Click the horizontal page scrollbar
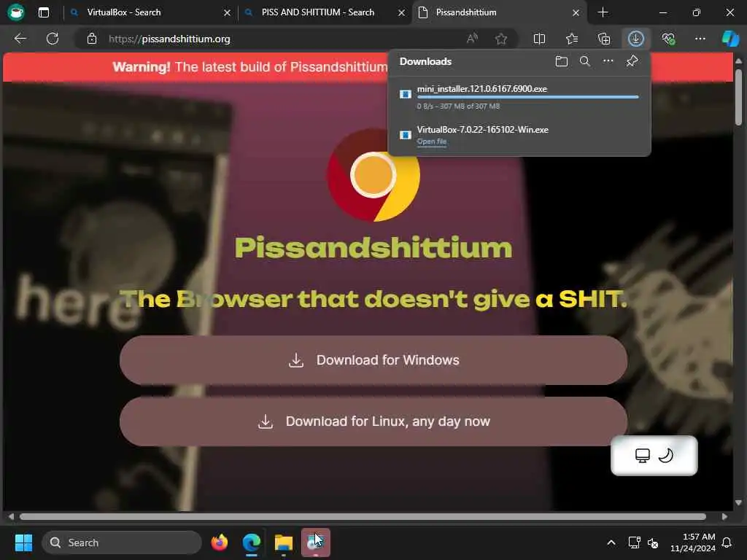747x560 pixels. [363, 517]
